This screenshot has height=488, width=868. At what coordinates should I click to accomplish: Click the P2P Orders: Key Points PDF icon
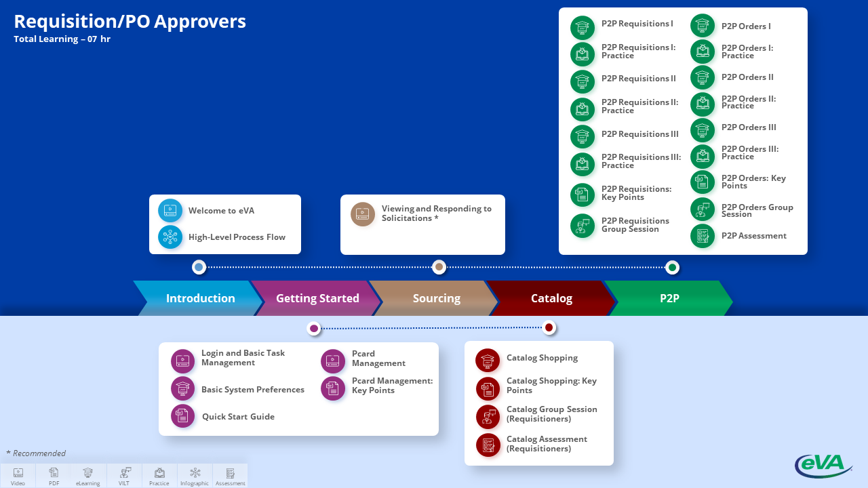[x=703, y=182]
